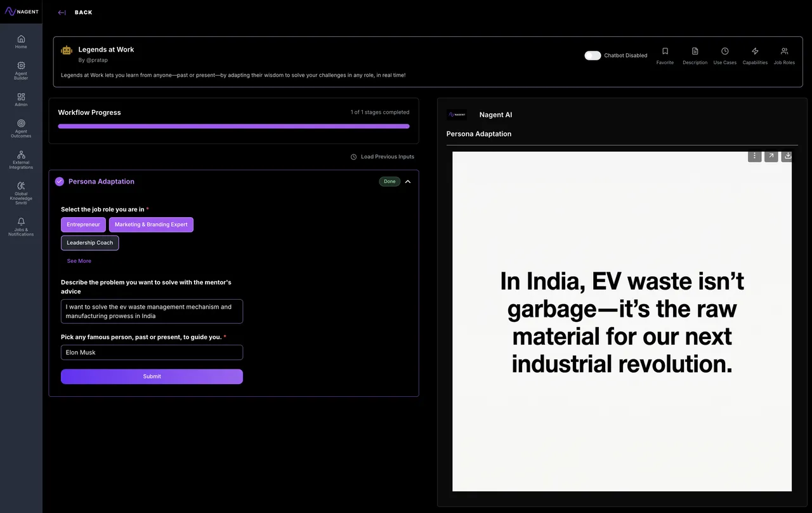Open the slide in expanded view
Screen dimensions: 812x513
(x=771, y=156)
